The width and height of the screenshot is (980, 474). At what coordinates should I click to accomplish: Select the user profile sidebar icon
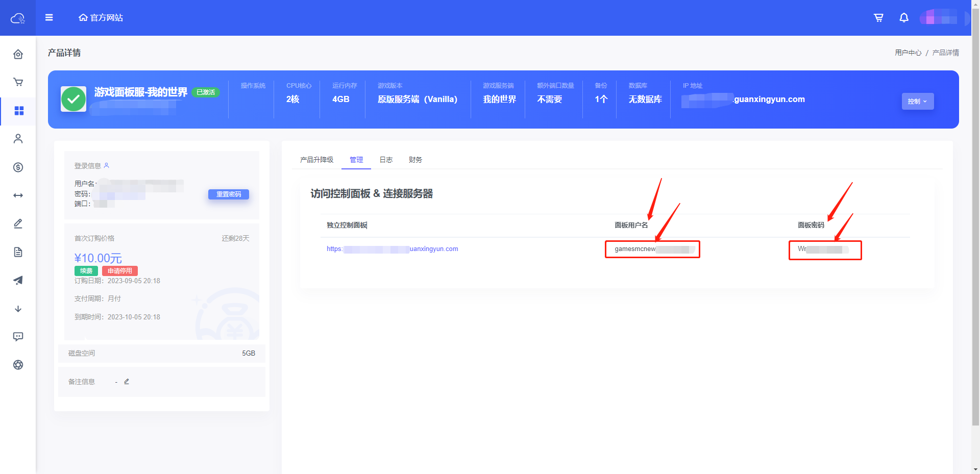tap(18, 139)
